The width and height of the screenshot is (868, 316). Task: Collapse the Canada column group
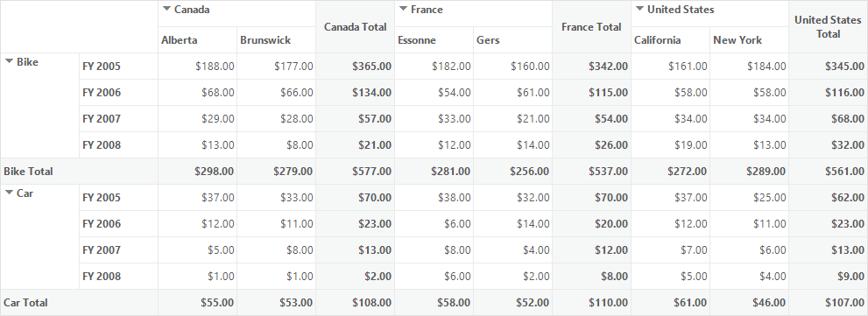pos(166,9)
